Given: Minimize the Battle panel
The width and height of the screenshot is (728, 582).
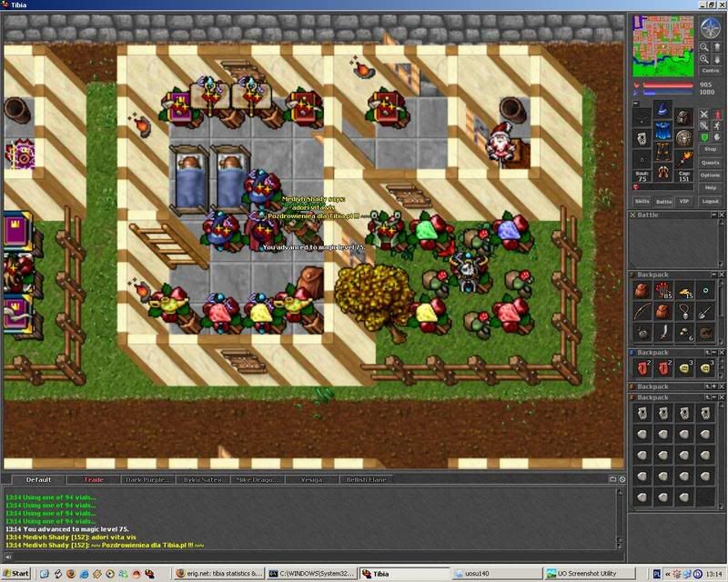Looking at the screenshot, I should [714, 215].
